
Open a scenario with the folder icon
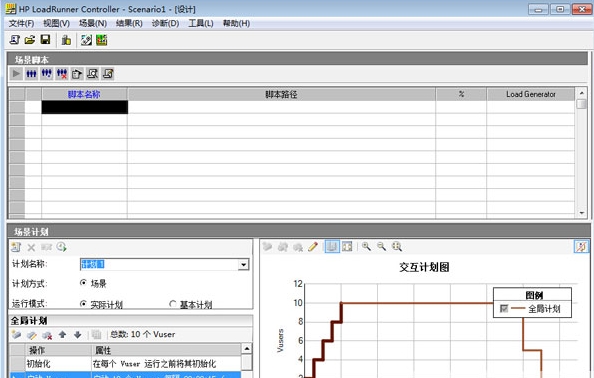[x=30, y=40]
